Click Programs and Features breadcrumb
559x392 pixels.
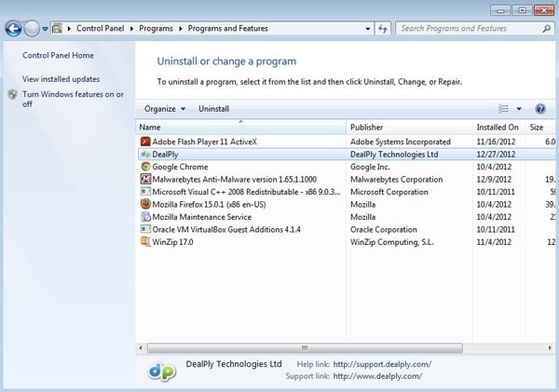coord(228,28)
